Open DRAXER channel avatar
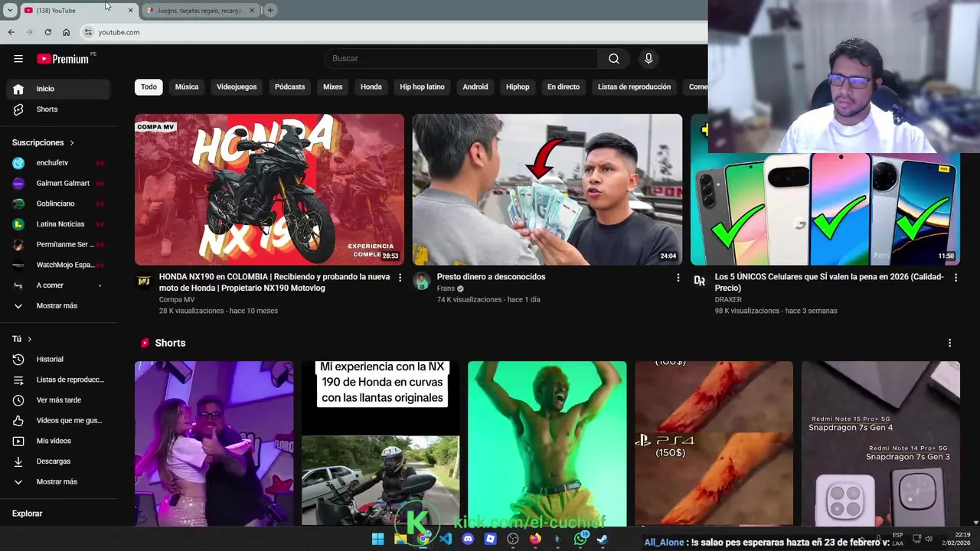Viewport: 980px width, 551px height. tap(699, 281)
